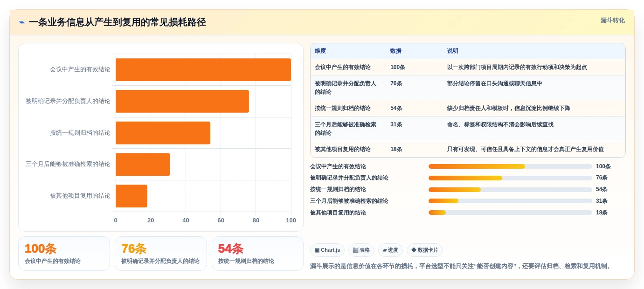Click the 漏斗转化 label in the header
This screenshot has width=644, height=289.
612,21
